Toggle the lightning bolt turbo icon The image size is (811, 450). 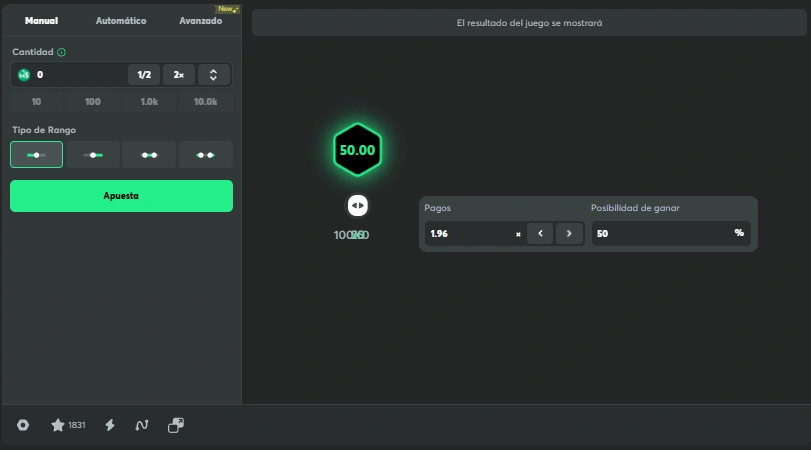(110, 425)
